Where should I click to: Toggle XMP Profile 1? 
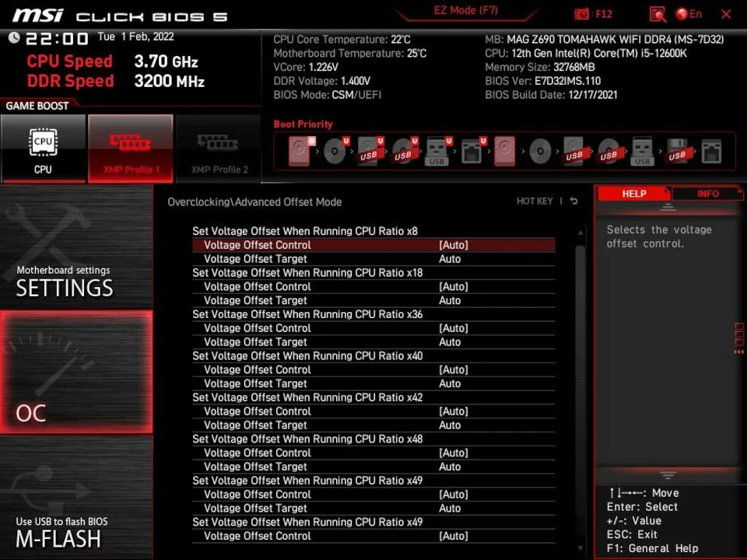click(x=131, y=148)
